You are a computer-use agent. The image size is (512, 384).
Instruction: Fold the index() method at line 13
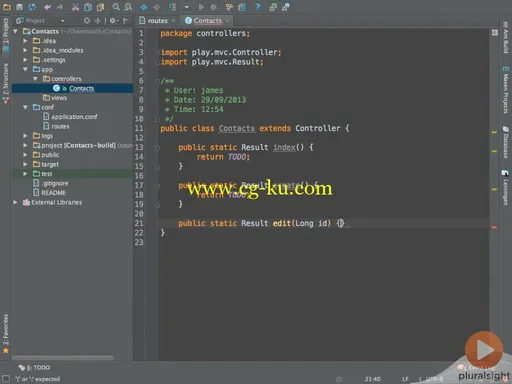pos(157,147)
